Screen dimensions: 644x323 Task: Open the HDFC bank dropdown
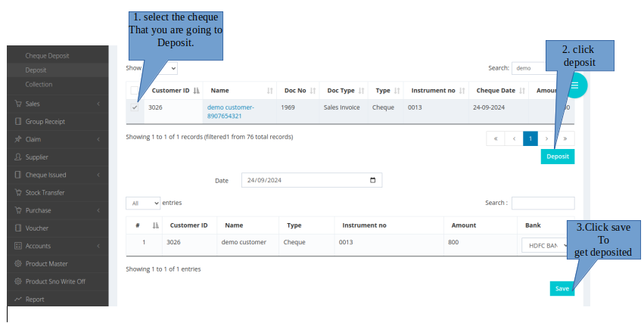pos(543,246)
